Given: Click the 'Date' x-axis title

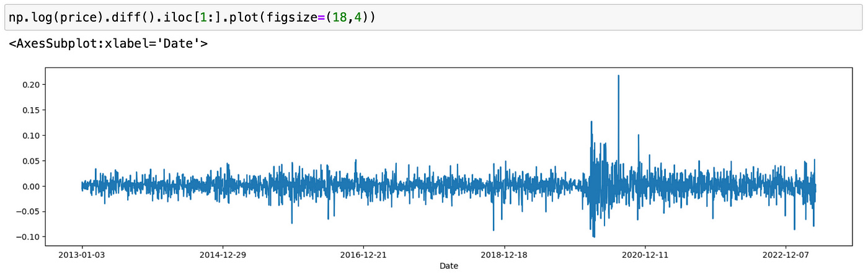Looking at the screenshot, I should [x=448, y=266].
